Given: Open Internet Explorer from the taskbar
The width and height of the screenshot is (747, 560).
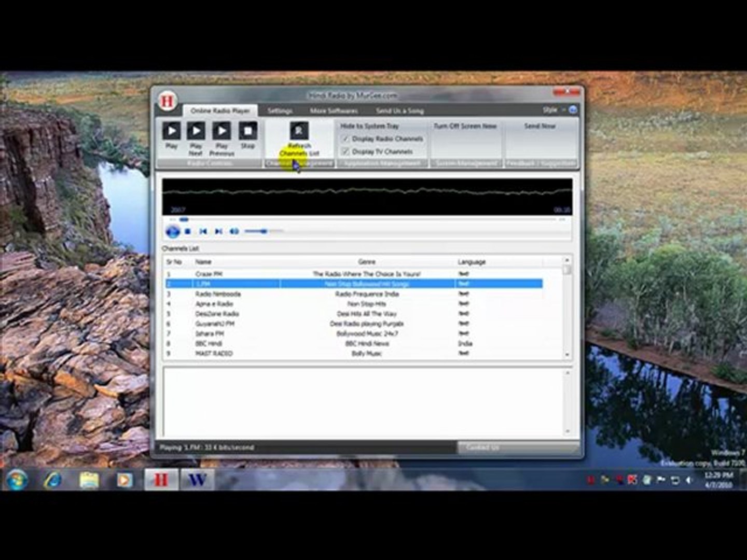Looking at the screenshot, I should coord(52,480).
